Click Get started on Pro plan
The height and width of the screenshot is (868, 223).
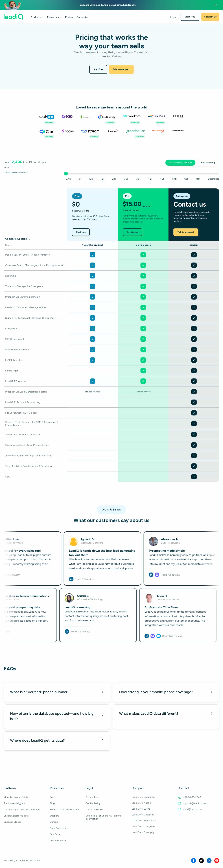pos(132,232)
